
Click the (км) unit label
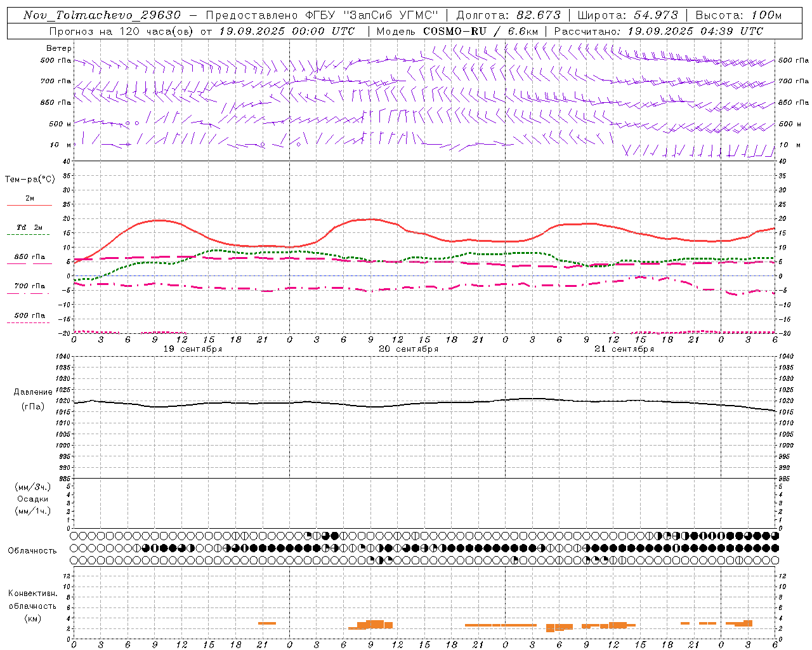point(33,618)
